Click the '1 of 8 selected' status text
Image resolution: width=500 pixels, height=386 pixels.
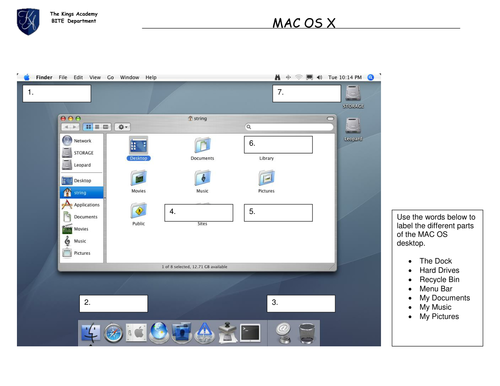point(194,267)
